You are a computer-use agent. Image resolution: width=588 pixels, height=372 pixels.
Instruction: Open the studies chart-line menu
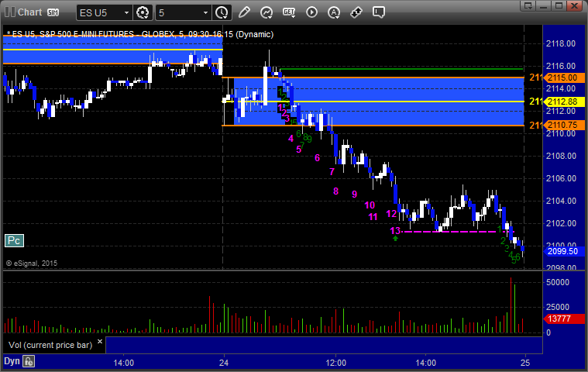(x=266, y=12)
